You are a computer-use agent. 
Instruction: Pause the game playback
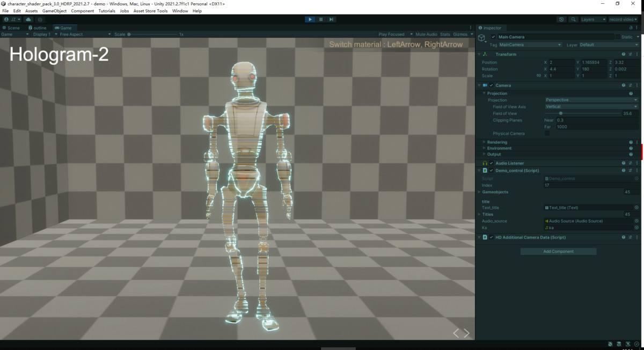[320, 19]
